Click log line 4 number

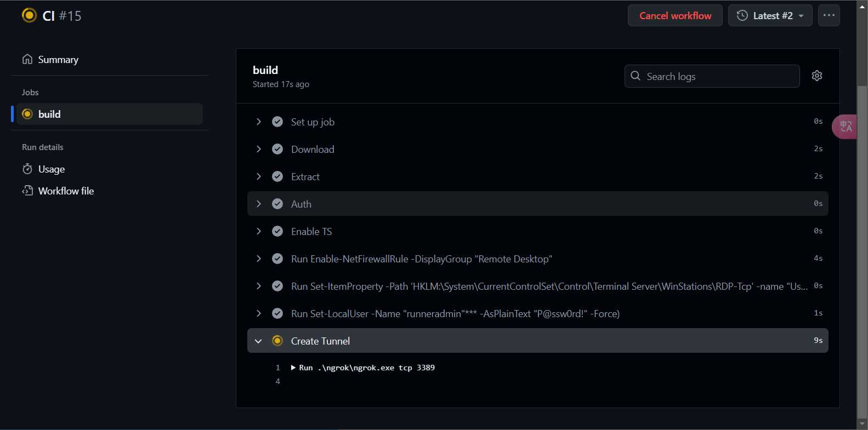[278, 381]
